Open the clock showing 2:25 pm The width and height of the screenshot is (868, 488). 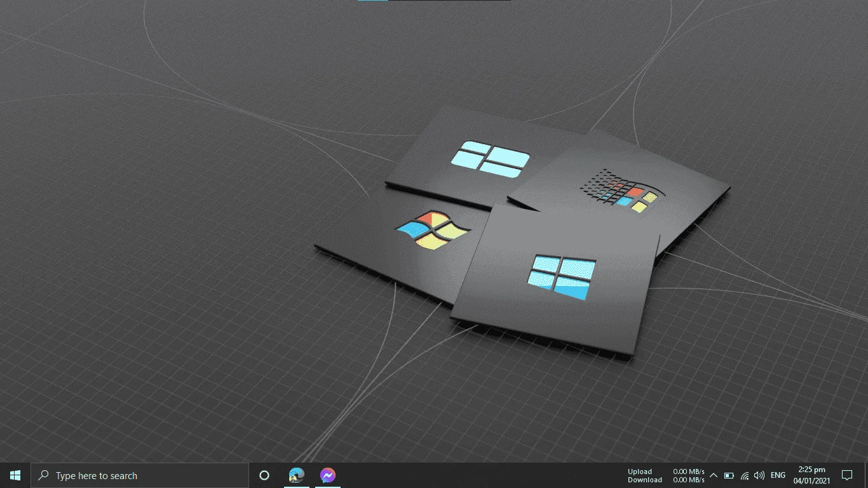pyautogui.click(x=811, y=475)
